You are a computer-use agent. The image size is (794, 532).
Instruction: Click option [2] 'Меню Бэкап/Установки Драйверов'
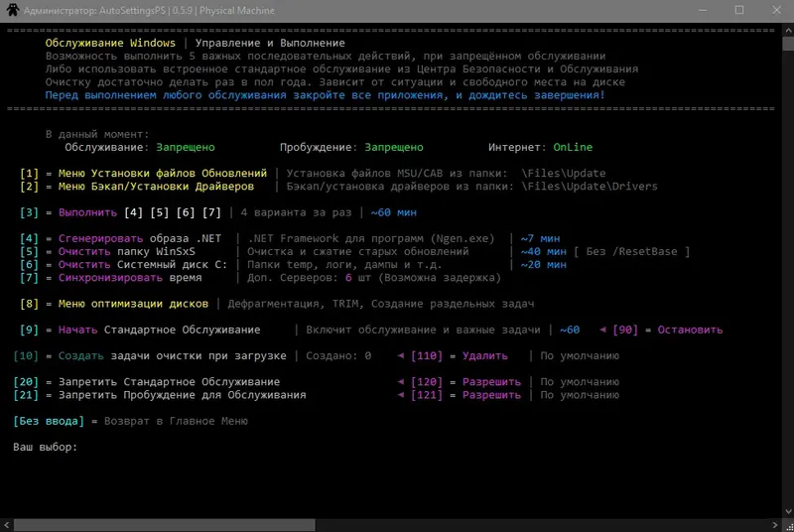click(x=137, y=187)
